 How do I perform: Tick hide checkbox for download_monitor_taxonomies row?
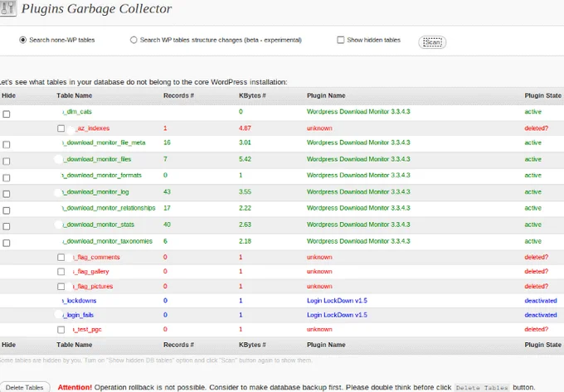click(x=7, y=242)
